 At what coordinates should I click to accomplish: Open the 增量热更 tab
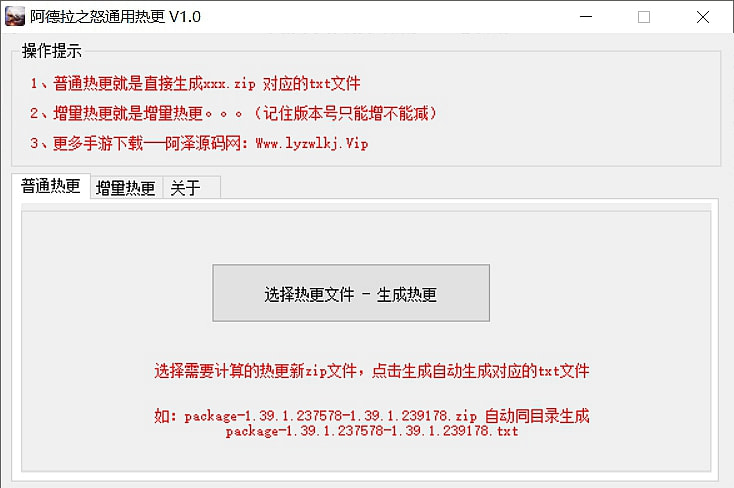click(125, 188)
